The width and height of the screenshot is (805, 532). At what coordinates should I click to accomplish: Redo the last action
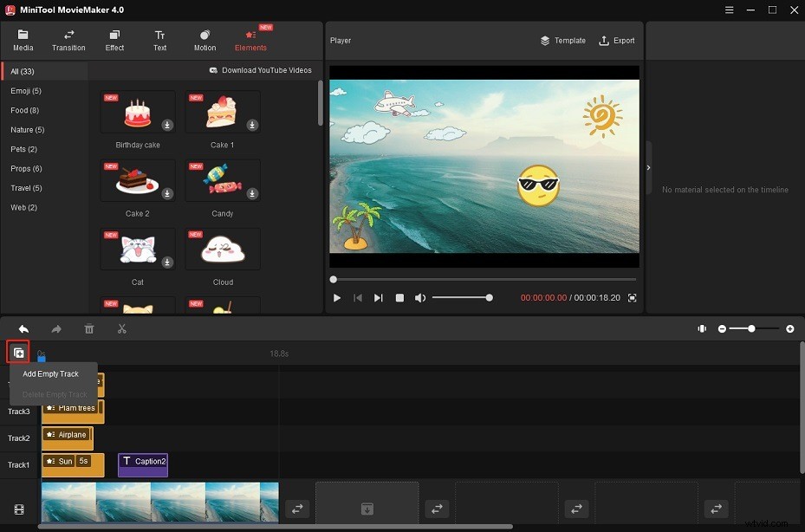point(55,328)
